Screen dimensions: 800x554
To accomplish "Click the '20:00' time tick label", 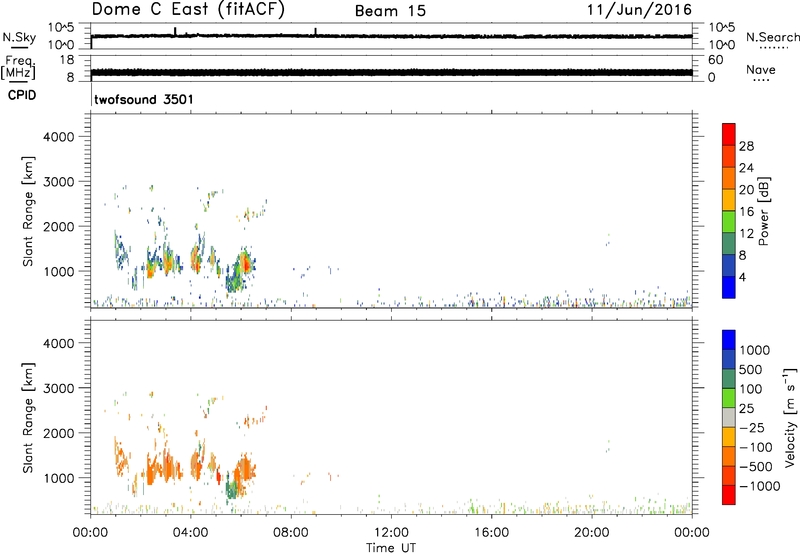I will (592, 533).
